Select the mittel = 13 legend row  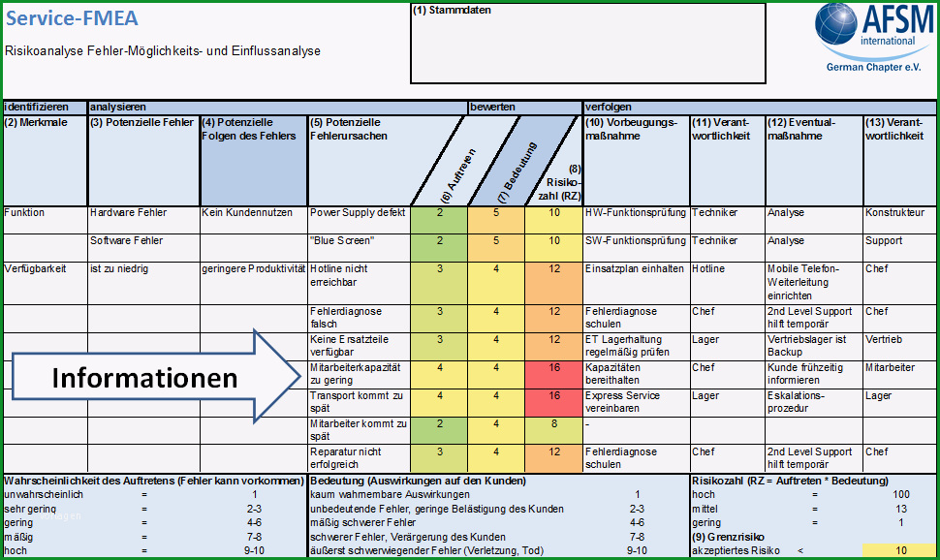click(x=813, y=509)
